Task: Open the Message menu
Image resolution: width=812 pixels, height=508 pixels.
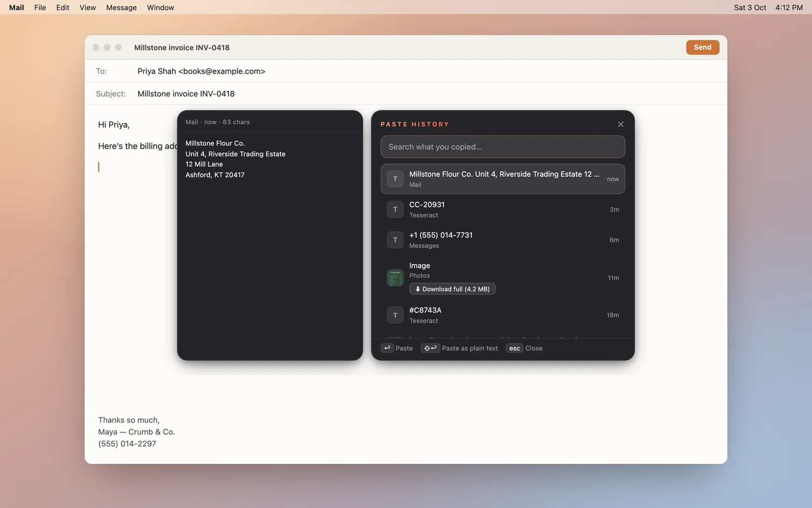Action: [121, 8]
